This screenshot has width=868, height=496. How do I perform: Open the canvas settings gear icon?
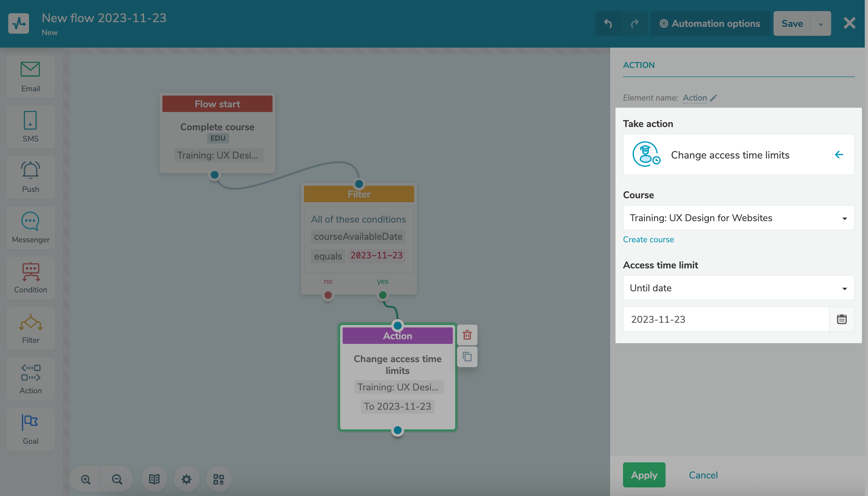tap(186, 479)
